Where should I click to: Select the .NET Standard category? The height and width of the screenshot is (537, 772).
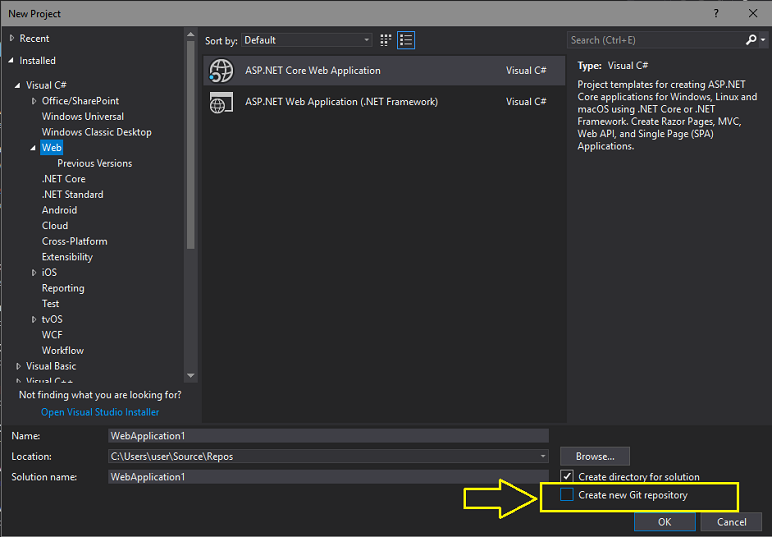(x=72, y=194)
